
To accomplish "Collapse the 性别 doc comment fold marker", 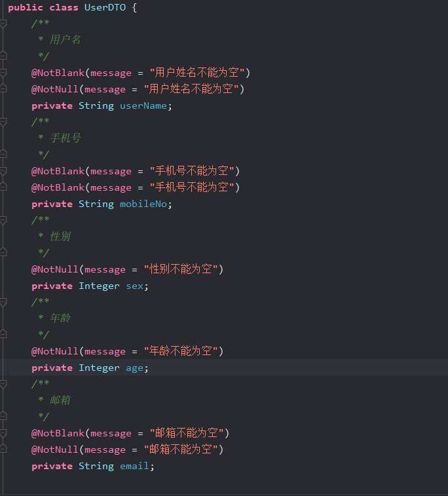I will coord(3,220).
